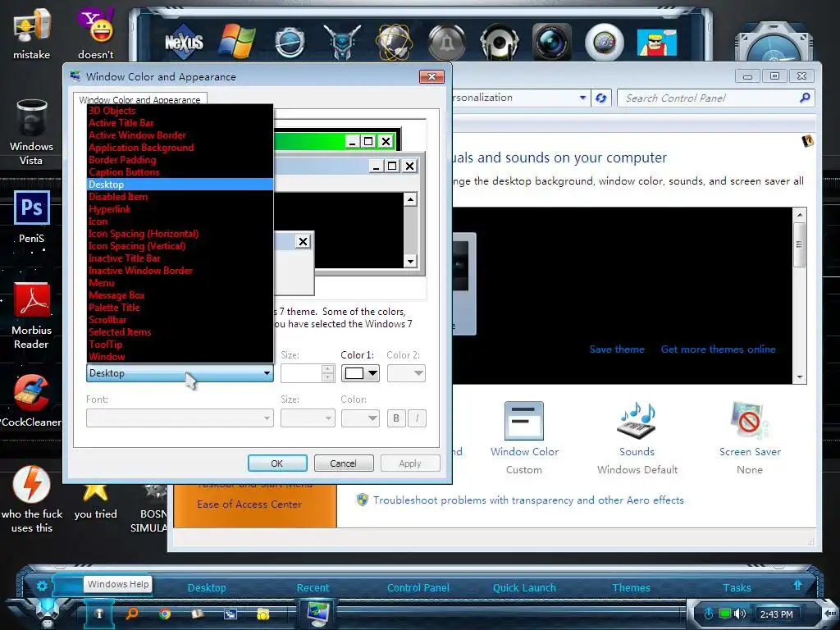Switch to the Themes tab on bottom dock

(631, 587)
